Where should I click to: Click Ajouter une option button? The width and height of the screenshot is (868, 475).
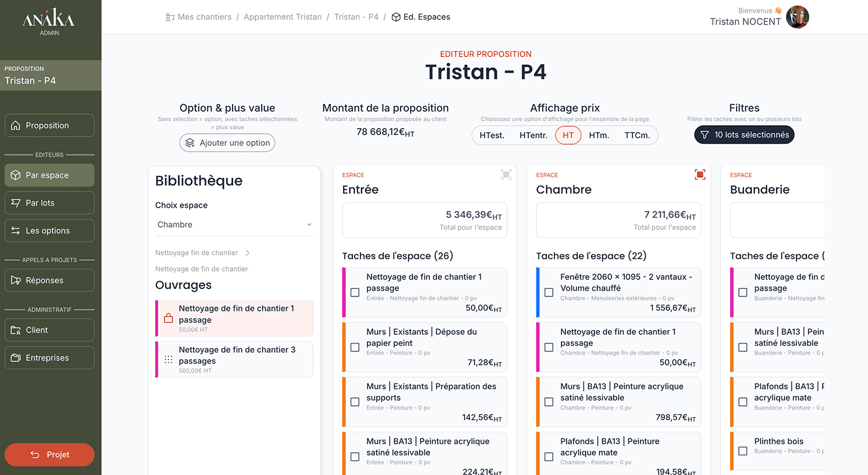click(227, 142)
